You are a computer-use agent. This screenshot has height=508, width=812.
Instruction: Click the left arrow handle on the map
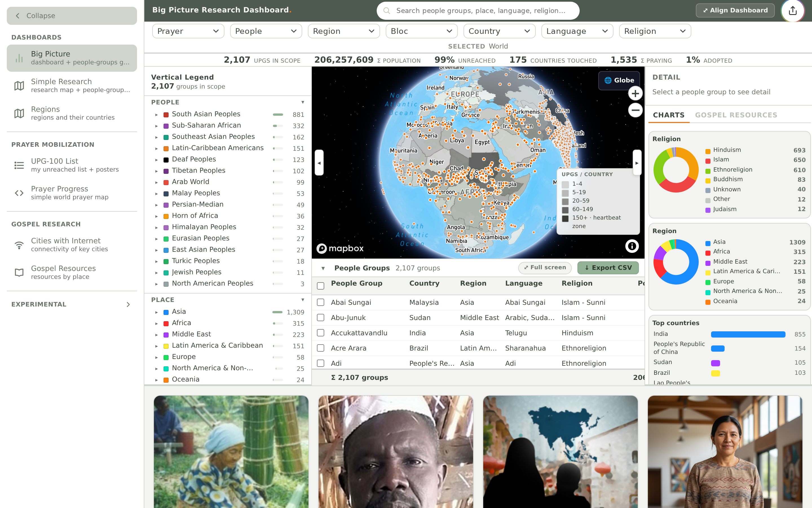click(319, 163)
